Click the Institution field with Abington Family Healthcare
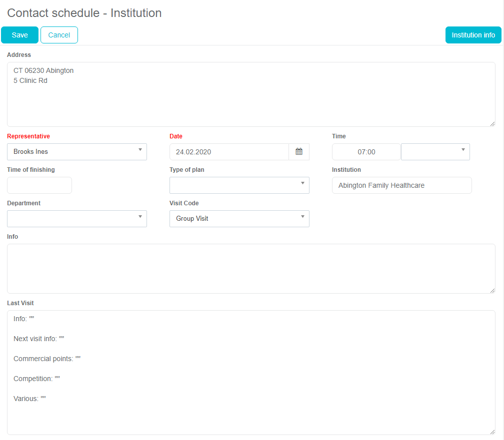 click(x=401, y=185)
